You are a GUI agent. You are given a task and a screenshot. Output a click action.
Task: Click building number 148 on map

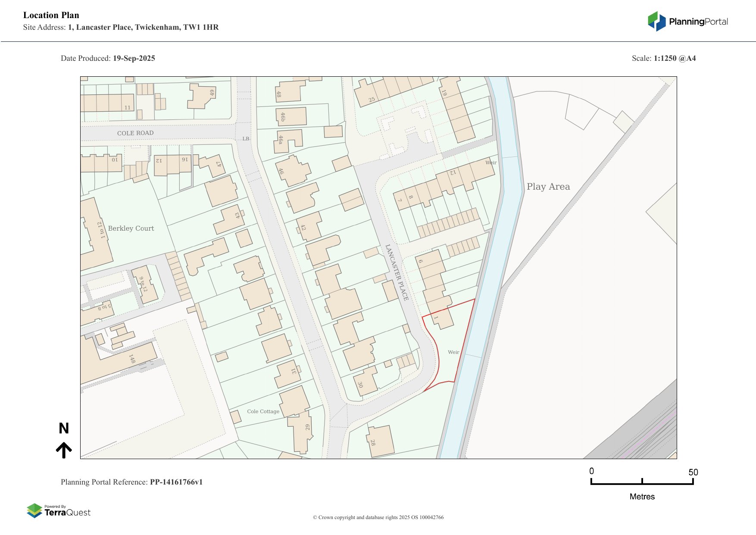(x=132, y=359)
